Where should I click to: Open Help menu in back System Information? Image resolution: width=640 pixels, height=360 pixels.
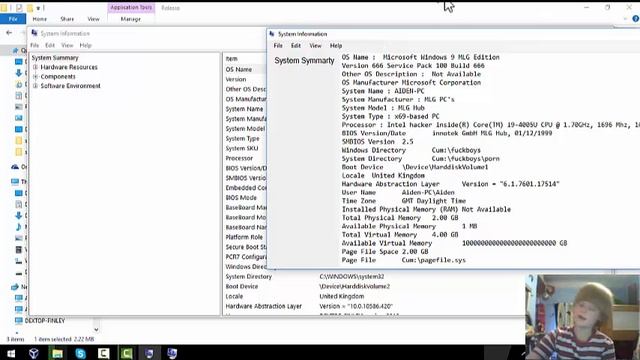[85, 45]
